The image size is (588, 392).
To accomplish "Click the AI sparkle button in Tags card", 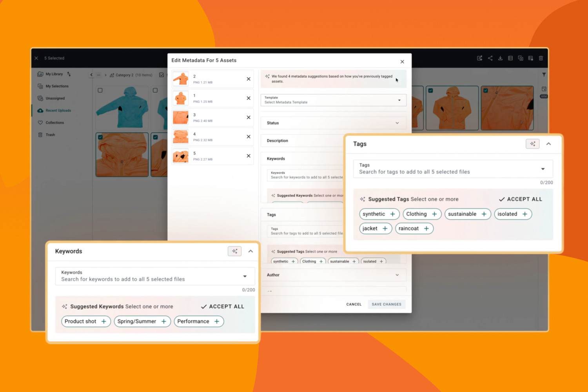I will click(x=533, y=144).
